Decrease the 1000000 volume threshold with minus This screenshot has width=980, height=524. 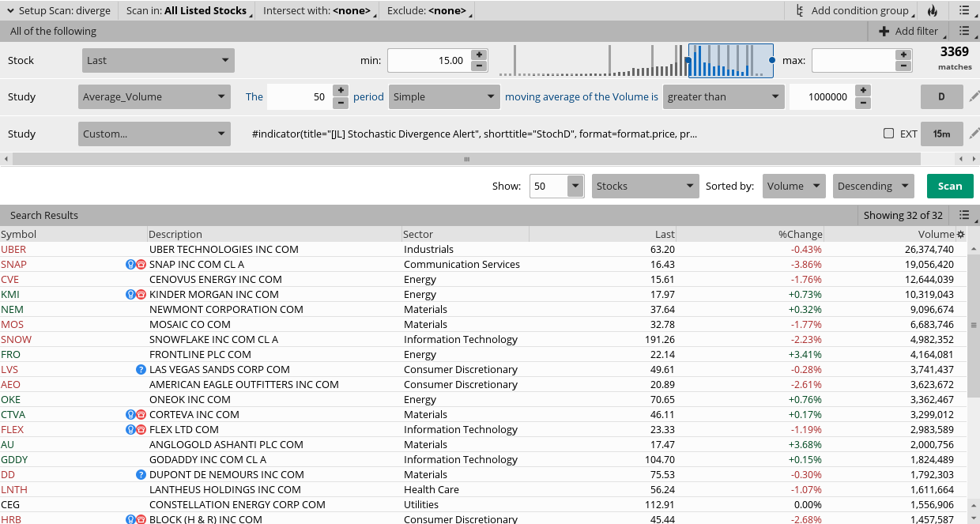pos(863,103)
